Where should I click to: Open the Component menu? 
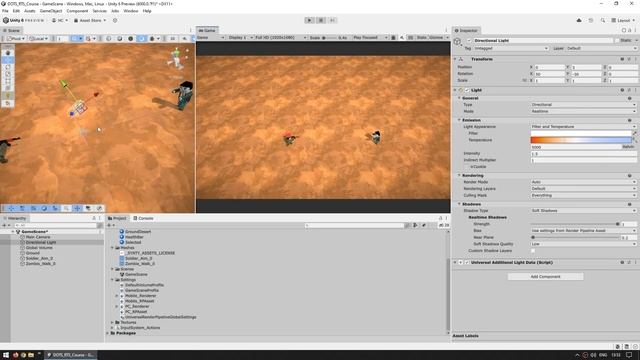click(77, 11)
